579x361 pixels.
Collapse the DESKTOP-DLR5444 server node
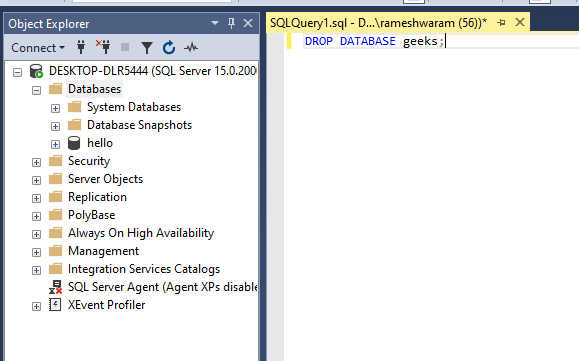pyautogui.click(x=17, y=72)
